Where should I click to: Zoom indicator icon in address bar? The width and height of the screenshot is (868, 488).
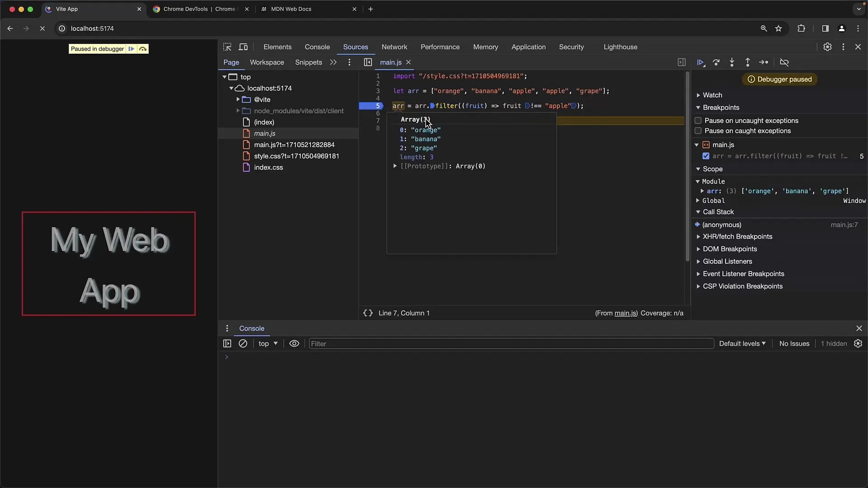(764, 28)
